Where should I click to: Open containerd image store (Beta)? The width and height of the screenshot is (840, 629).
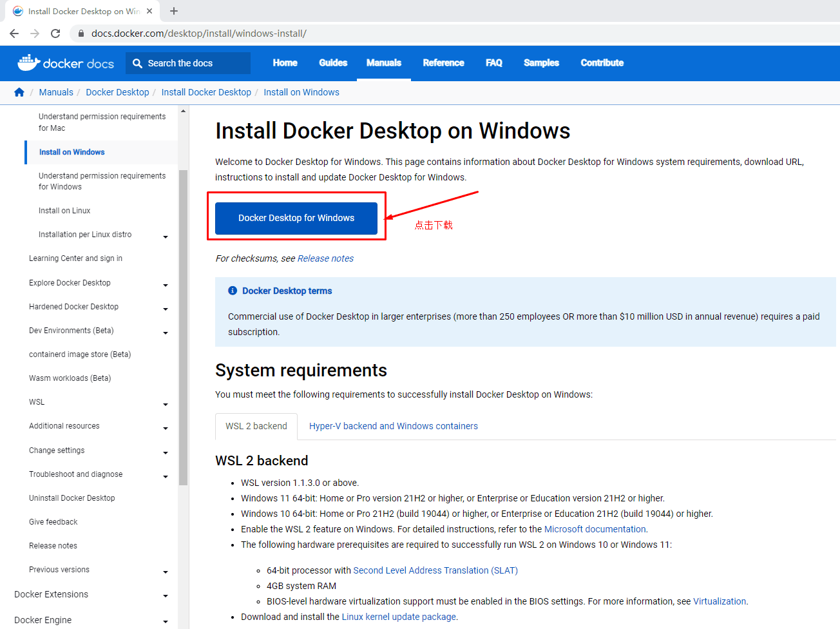click(80, 354)
